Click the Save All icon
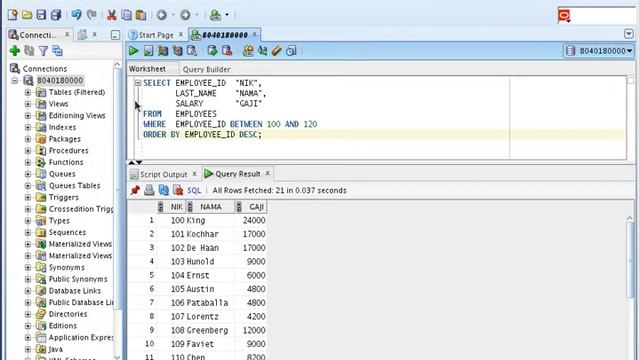The image size is (640, 360). (x=56, y=15)
